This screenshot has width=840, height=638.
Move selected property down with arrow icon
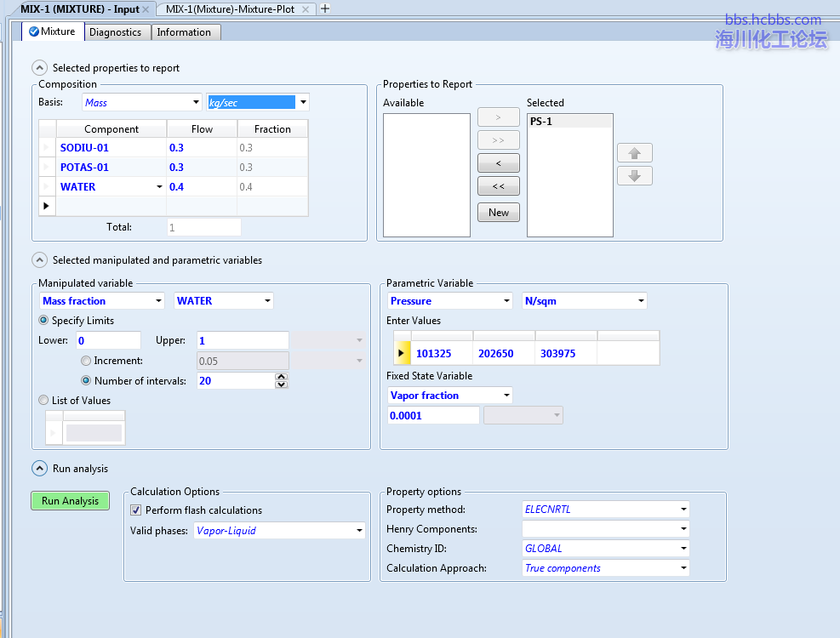(x=634, y=176)
